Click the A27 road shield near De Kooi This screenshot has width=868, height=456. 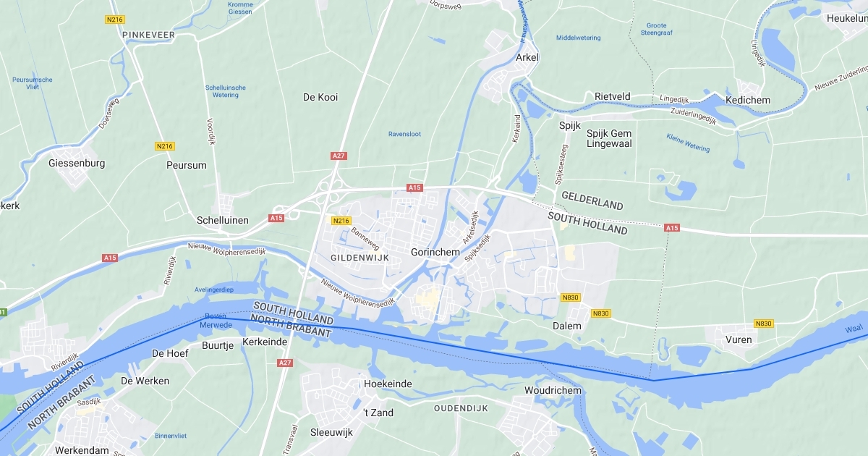[339, 156]
